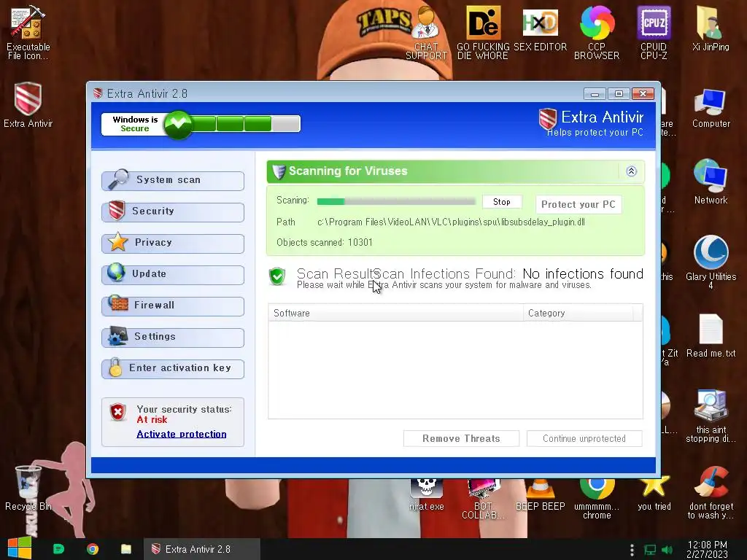This screenshot has width=747, height=560.
Task: Click the star icon on Privacy
Action: coord(117,242)
